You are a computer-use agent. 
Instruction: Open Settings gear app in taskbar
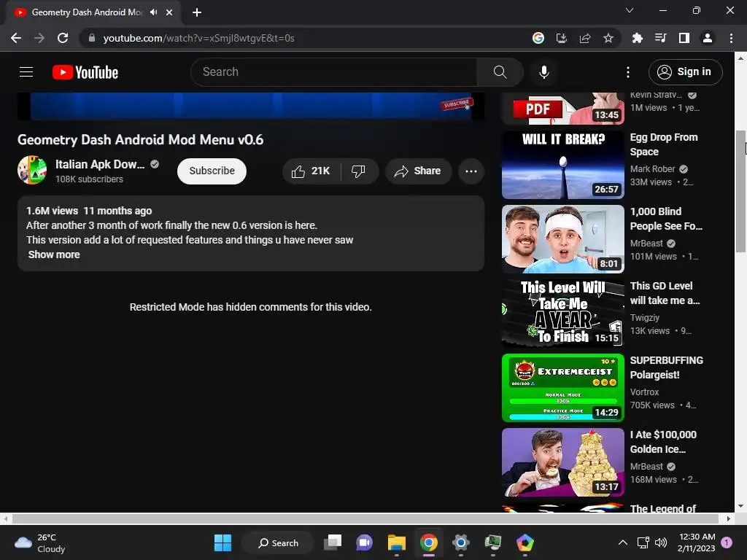[461, 542]
